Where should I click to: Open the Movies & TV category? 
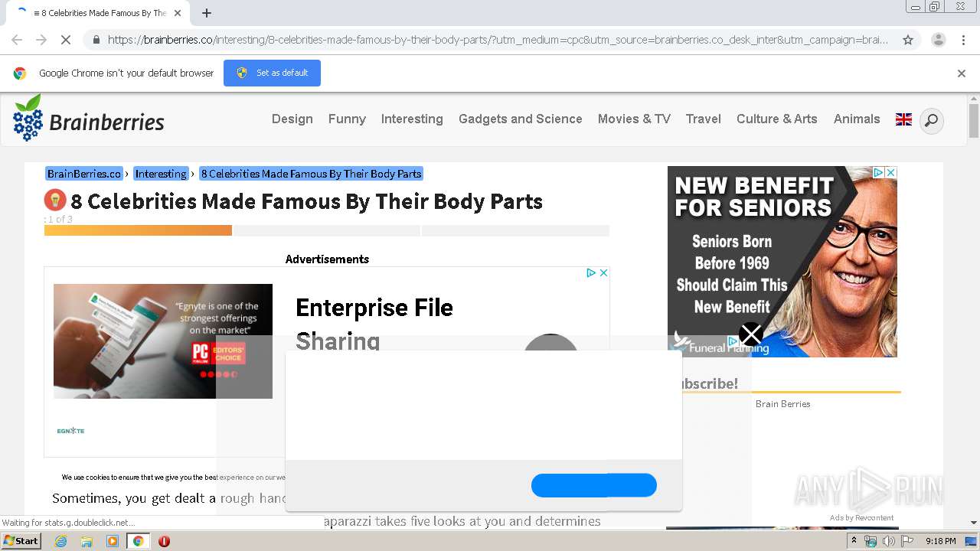(634, 119)
